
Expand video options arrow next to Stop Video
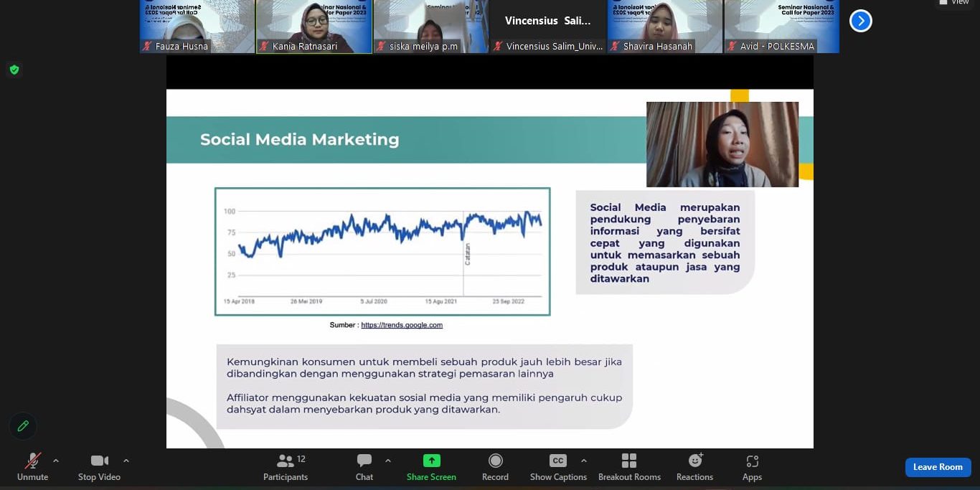126,461
